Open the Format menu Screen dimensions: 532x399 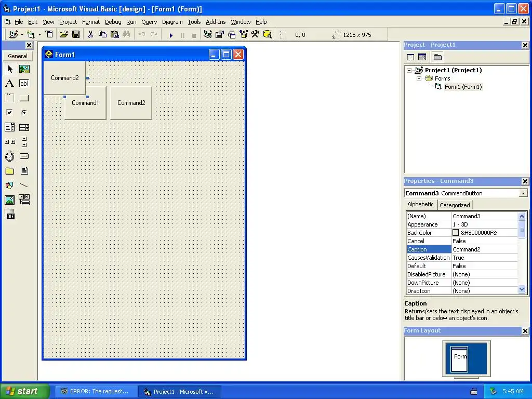pyautogui.click(x=91, y=22)
